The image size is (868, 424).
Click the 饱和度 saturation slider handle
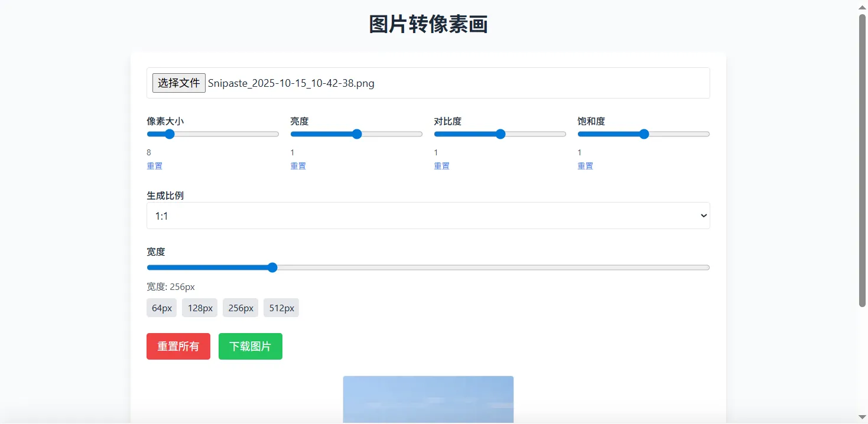click(643, 134)
